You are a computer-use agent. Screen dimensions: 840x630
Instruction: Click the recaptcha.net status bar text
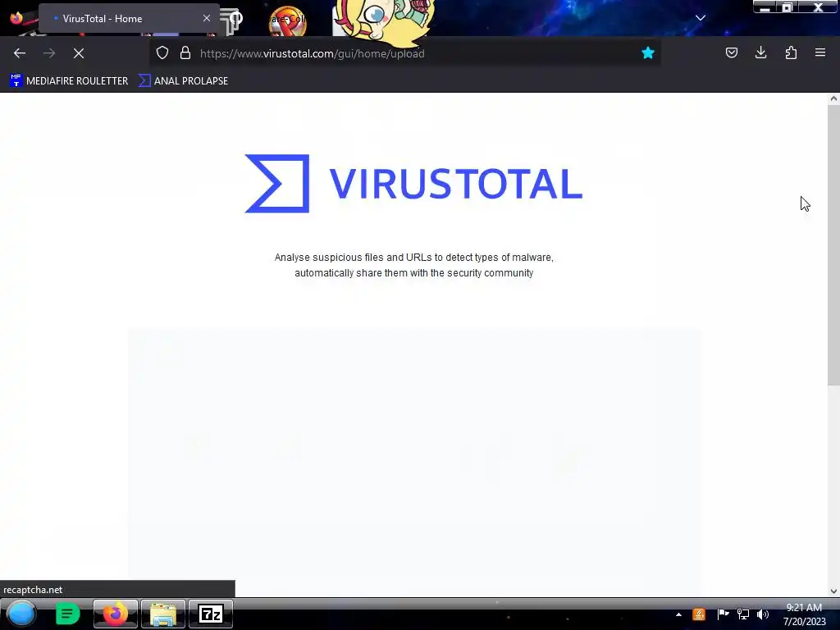33,590
